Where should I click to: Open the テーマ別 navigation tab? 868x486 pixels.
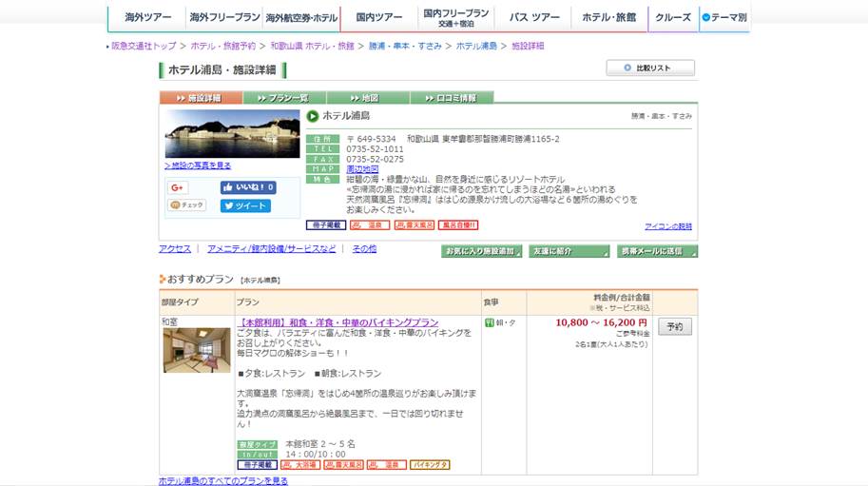[x=724, y=17]
